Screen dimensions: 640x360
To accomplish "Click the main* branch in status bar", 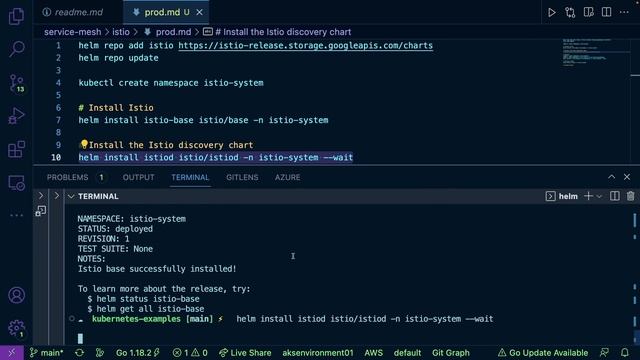I will 47,353.
